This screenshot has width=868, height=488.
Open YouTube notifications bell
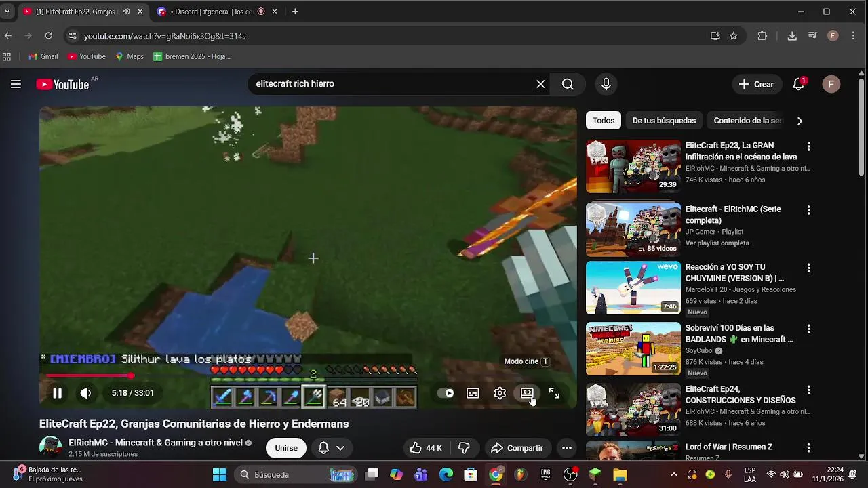(x=799, y=84)
